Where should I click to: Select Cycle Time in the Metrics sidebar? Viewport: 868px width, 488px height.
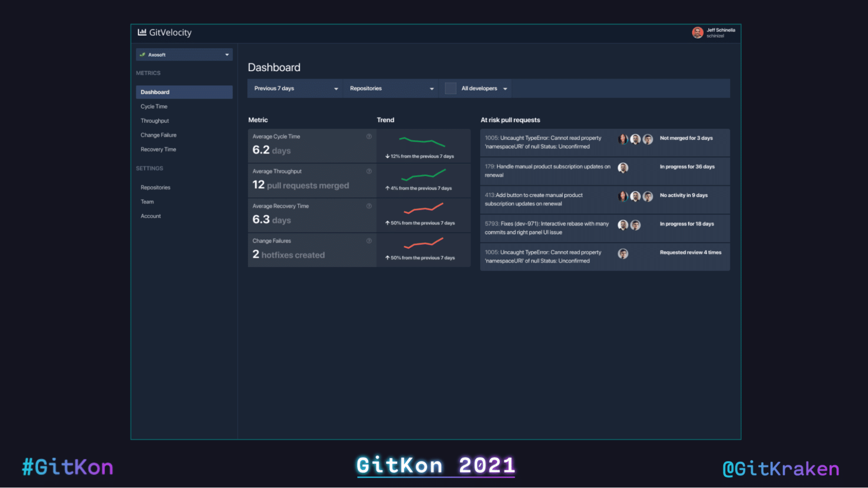pyautogui.click(x=154, y=106)
